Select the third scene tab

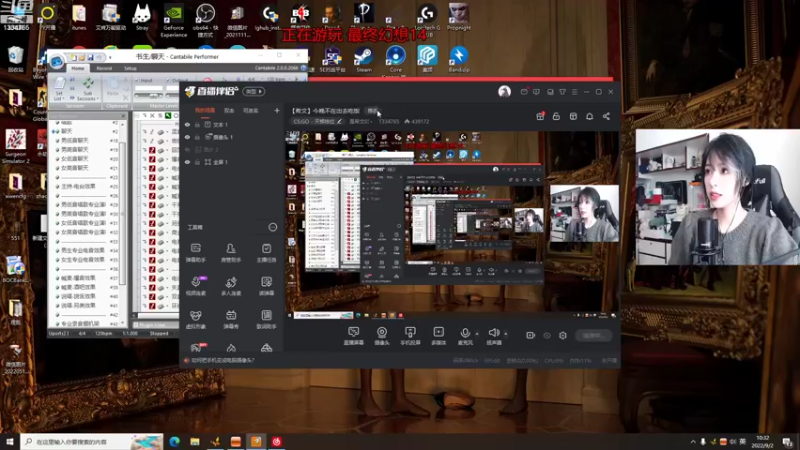click(x=251, y=110)
